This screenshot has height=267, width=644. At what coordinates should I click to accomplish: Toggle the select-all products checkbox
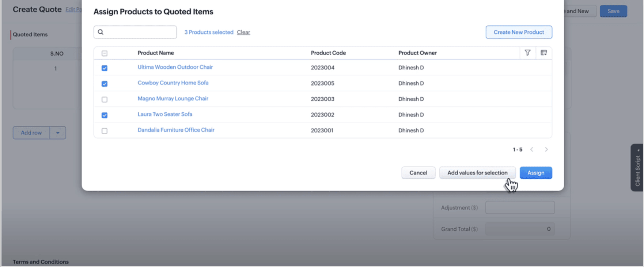[105, 53]
